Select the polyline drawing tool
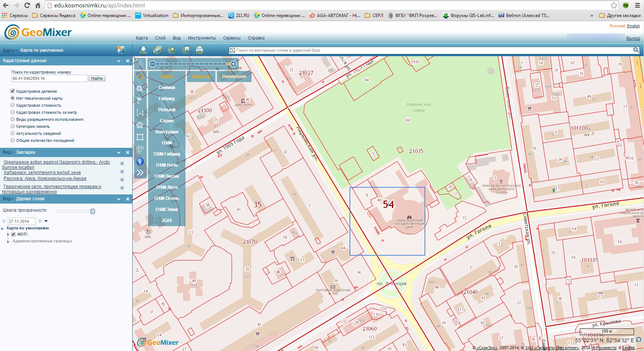 tap(140, 113)
